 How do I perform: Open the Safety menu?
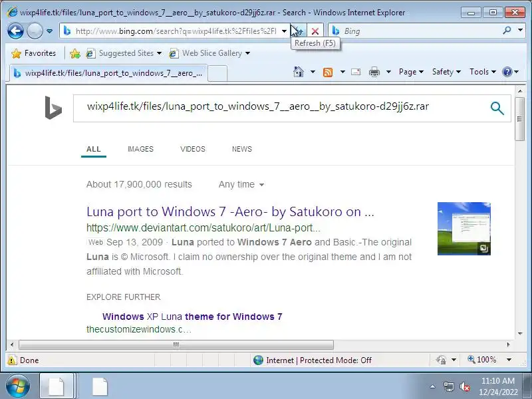pyautogui.click(x=446, y=72)
